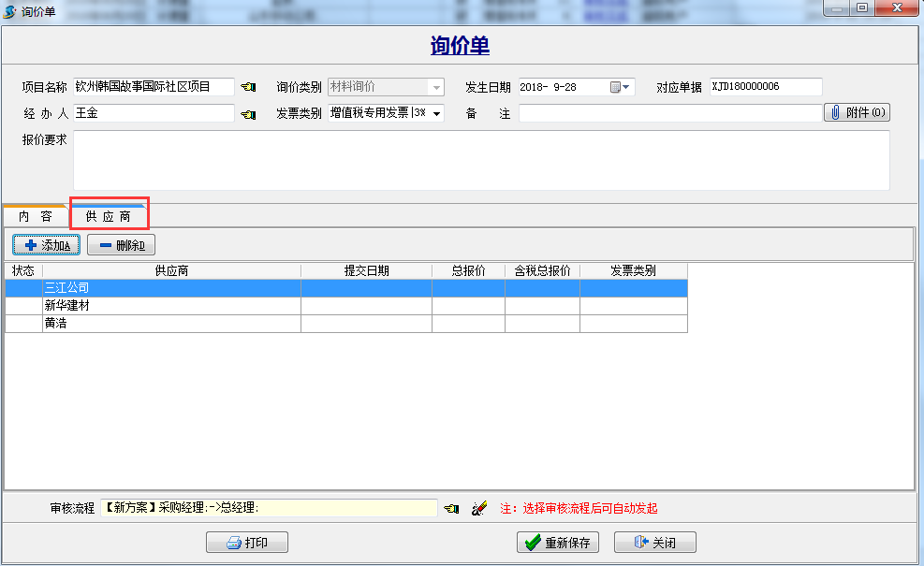Click the clear brush icon beside 审核流程

(x=479, y=508)
